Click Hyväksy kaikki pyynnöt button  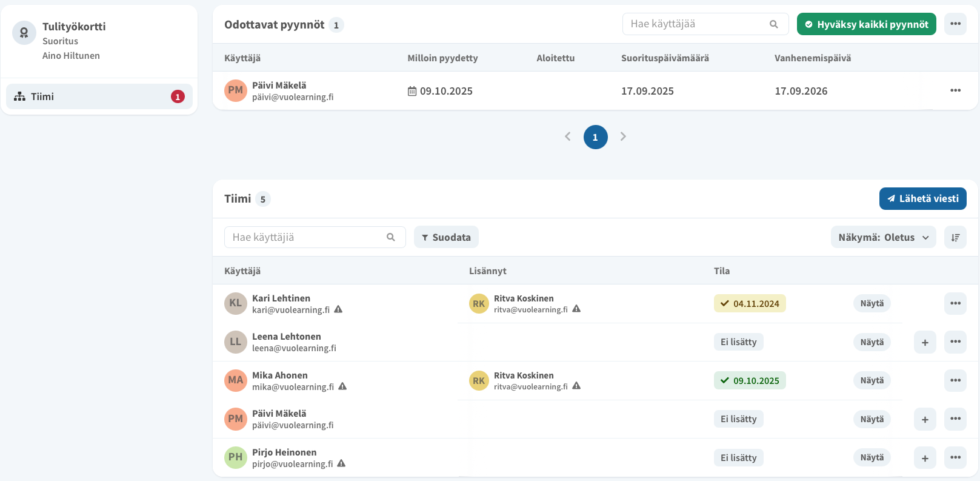pyautogui.click(x=866, y=24)
